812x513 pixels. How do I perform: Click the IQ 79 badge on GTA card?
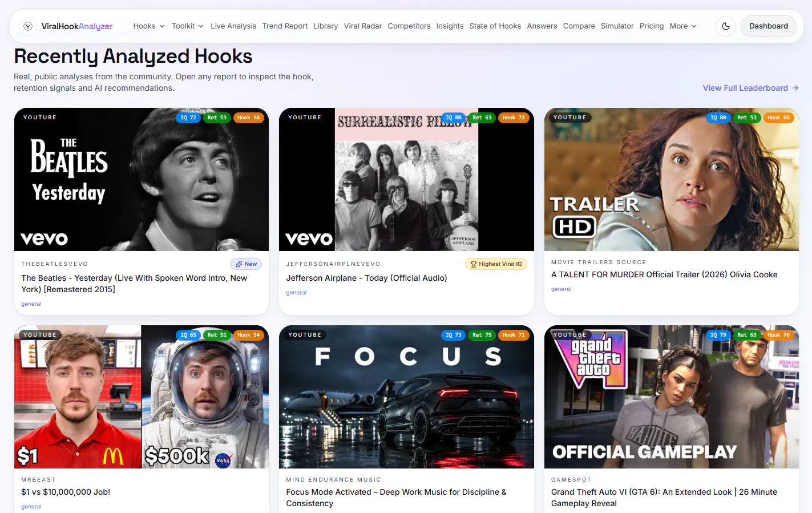[x=718, y=335]
